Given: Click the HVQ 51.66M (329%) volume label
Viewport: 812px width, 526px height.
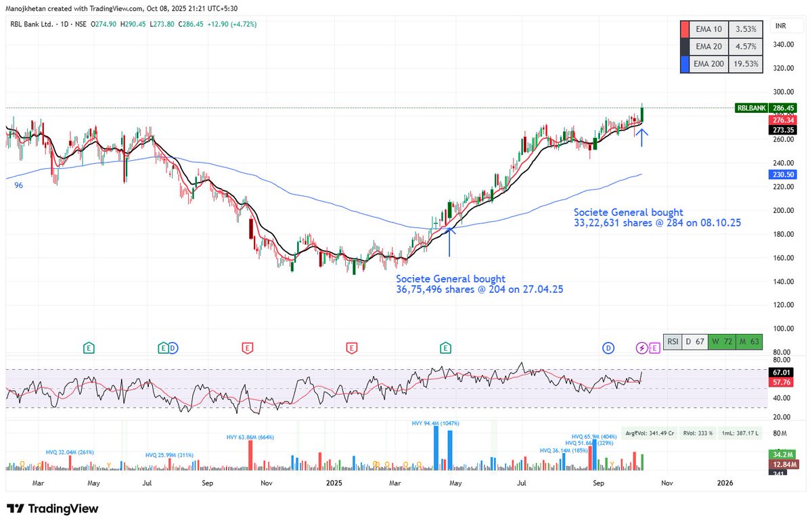Looking at the screenshot, I should pyautogui.click(x=589, y=443).
